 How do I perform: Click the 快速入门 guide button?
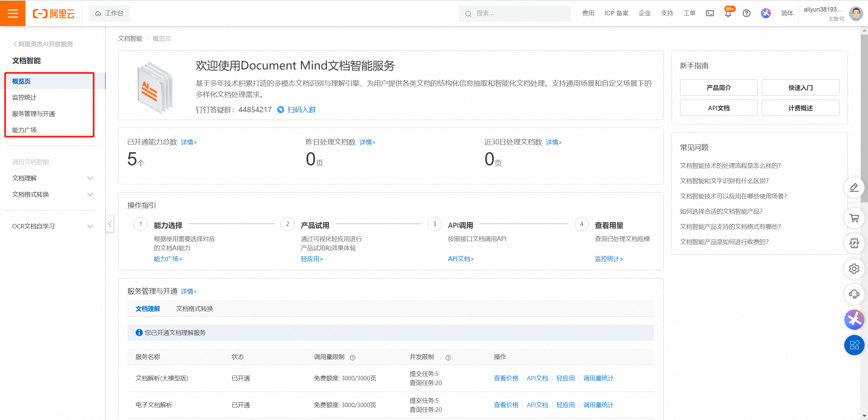point(800,87)
